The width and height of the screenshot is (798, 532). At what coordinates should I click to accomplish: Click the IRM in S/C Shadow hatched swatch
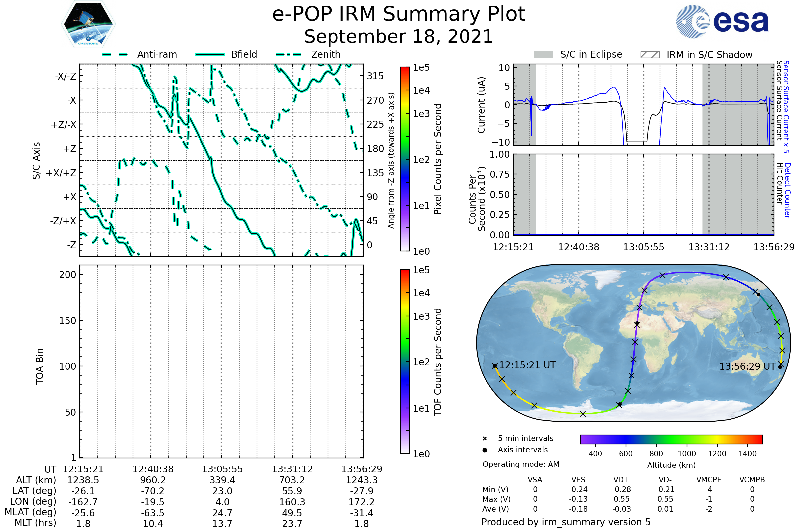click(x=650, y=55)
